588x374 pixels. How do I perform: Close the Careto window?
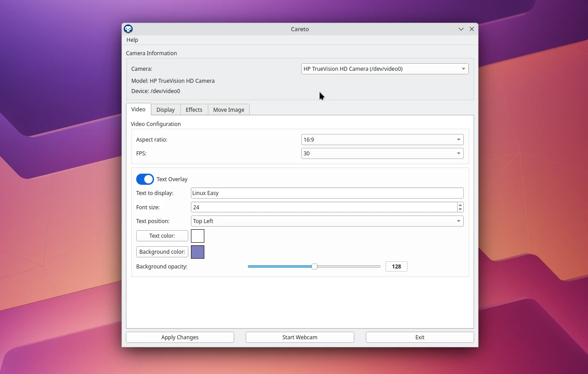click(x=472, y=29)
